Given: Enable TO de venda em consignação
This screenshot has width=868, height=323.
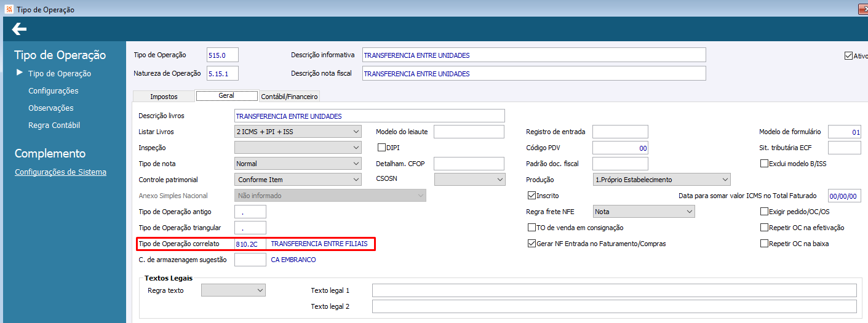Looking at the screenshot, I should [x=532, y=228].
